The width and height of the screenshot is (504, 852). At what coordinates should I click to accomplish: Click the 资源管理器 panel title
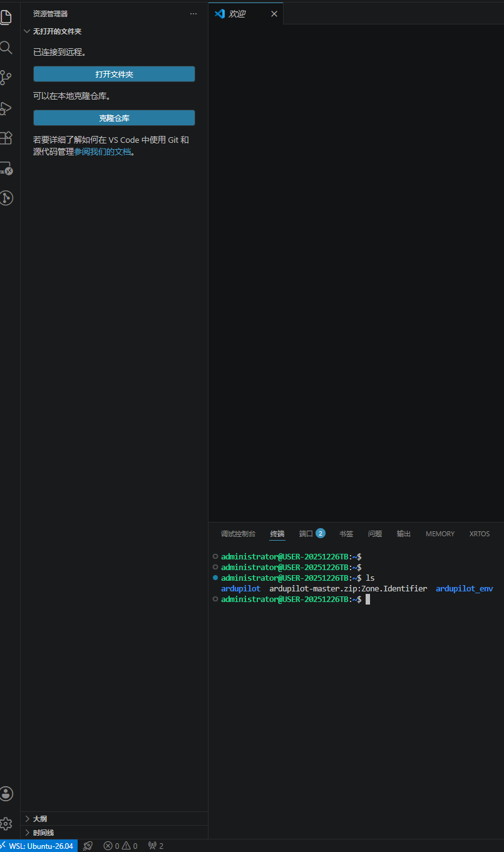click(51, 14)
